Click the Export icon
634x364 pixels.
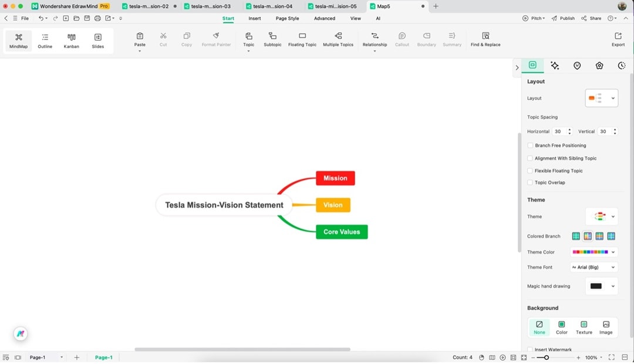(x=618, y=36)
